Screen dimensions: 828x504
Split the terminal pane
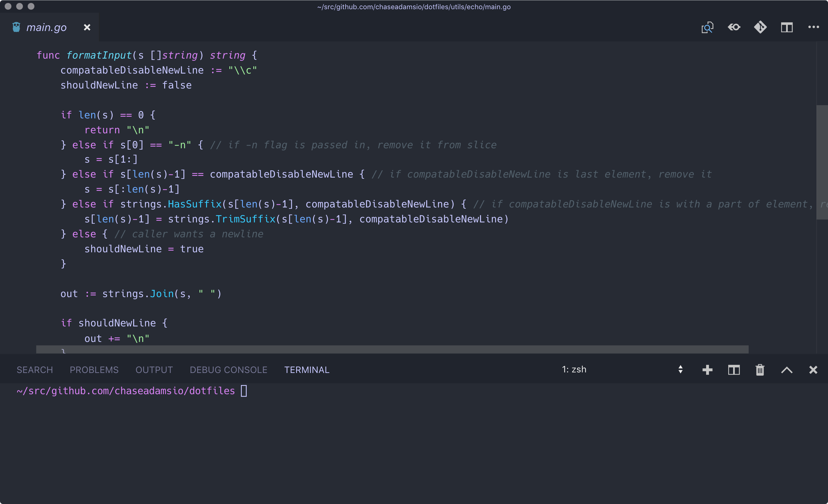coord(734,370)
